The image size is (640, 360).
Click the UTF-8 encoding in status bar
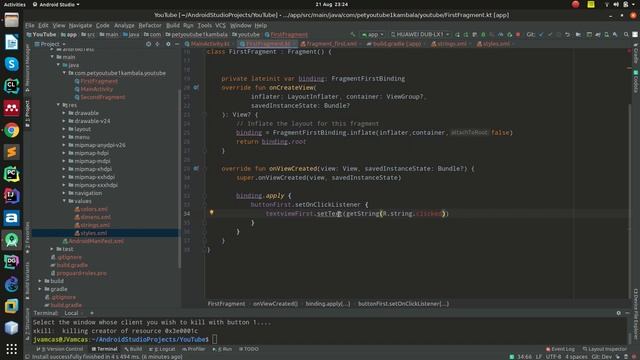pyautogui.click(x=553, y=357)
